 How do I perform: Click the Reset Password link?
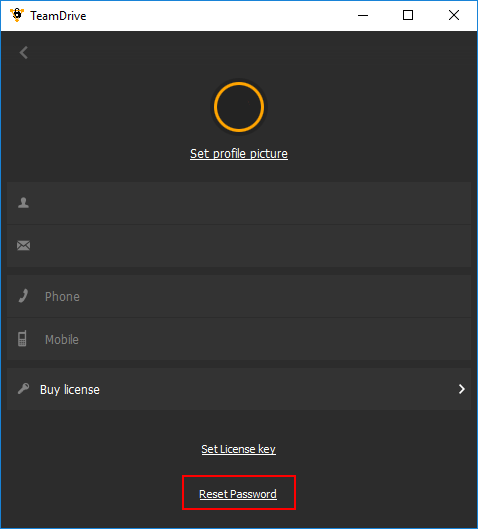[238, 494]
